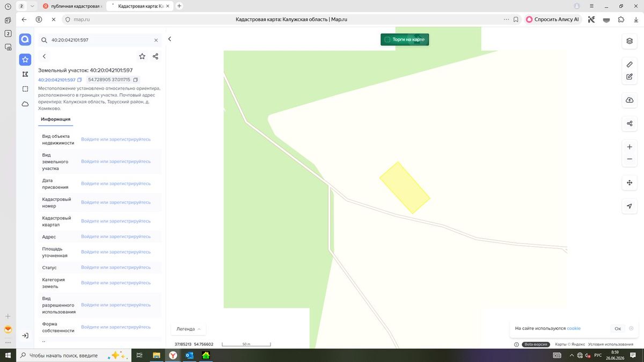Image resolution: width=644 pixels, height=362 pixels.
Task: Click login link for 'Форма собственности'
Action: pyautogui.click(x=116, y=327)
